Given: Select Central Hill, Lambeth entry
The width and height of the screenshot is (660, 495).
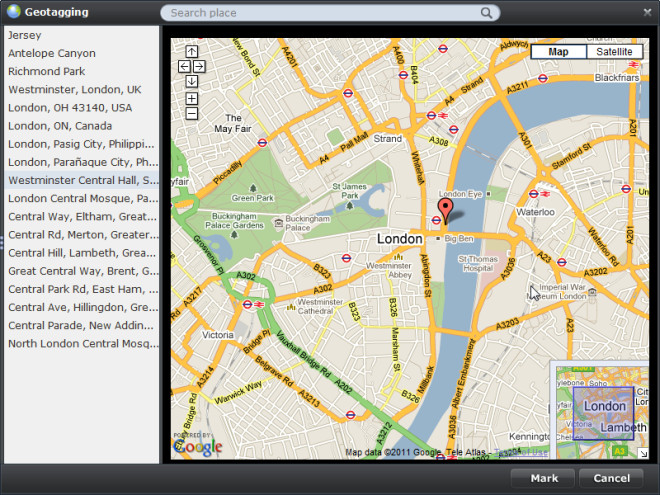Looking at the screenshot, I should tap(82, 253).
